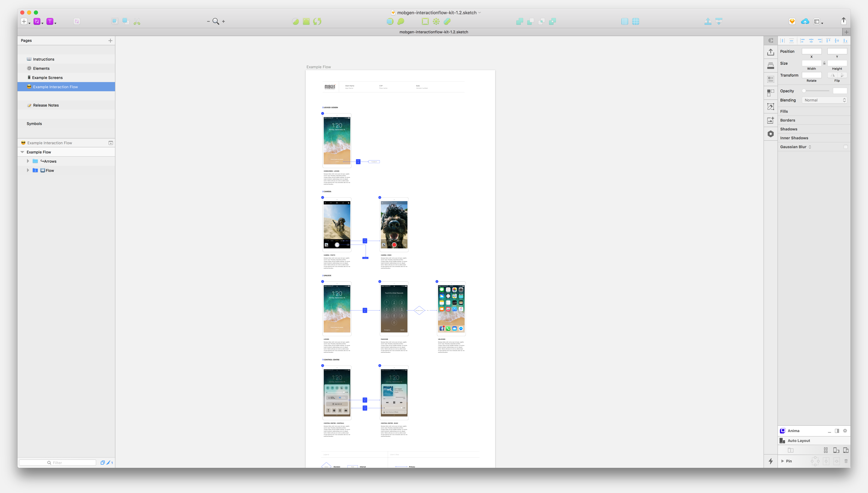Image resolution: width=868 pixels, height=493 pixels.
Task: Click the Scissors edit icon in toolbar
Action: click(137, 21)
